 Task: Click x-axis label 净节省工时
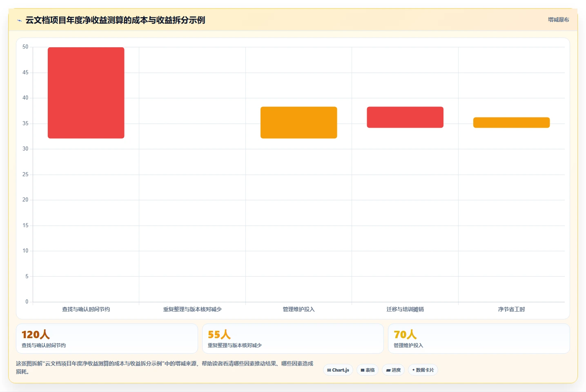click(512, 309)
